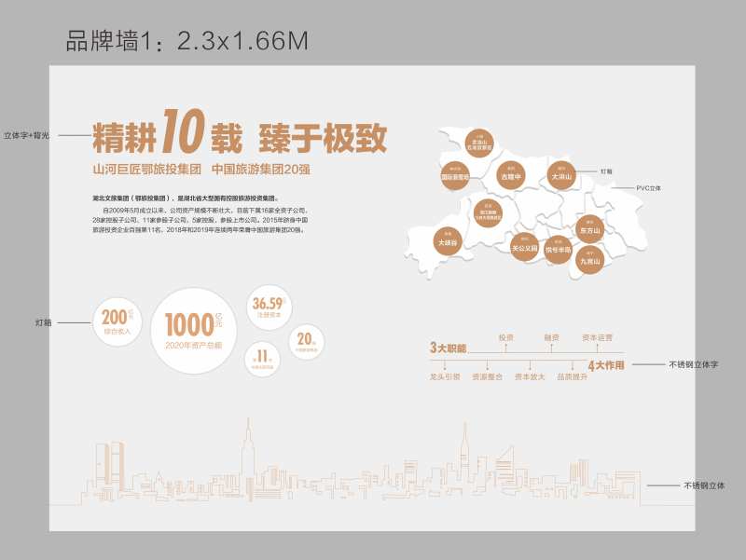Open the 4大作用 section header
This screenshot has width=746, height=560.
(x=606, y=364)
